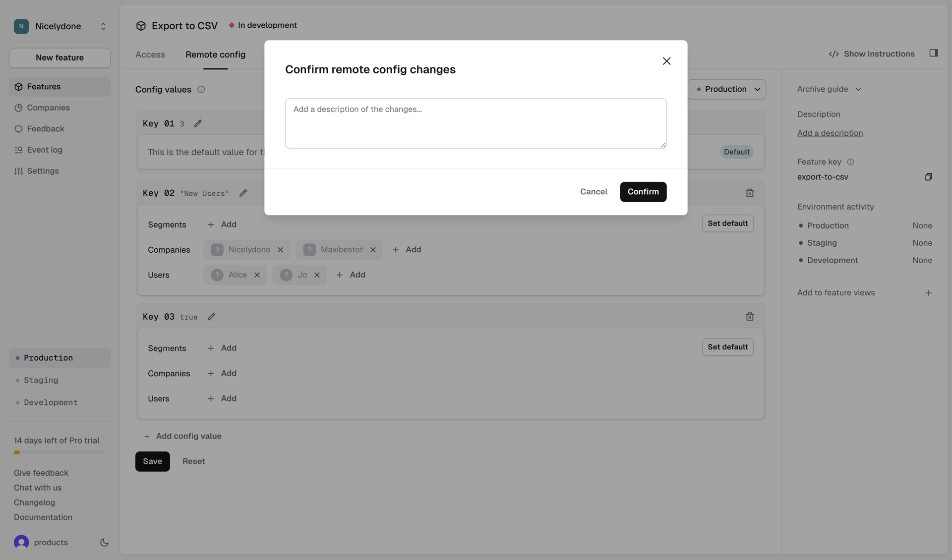This screenshot has height=560, width=952.
Task: Toggle the right side panel
Action: tap(934, 53)
